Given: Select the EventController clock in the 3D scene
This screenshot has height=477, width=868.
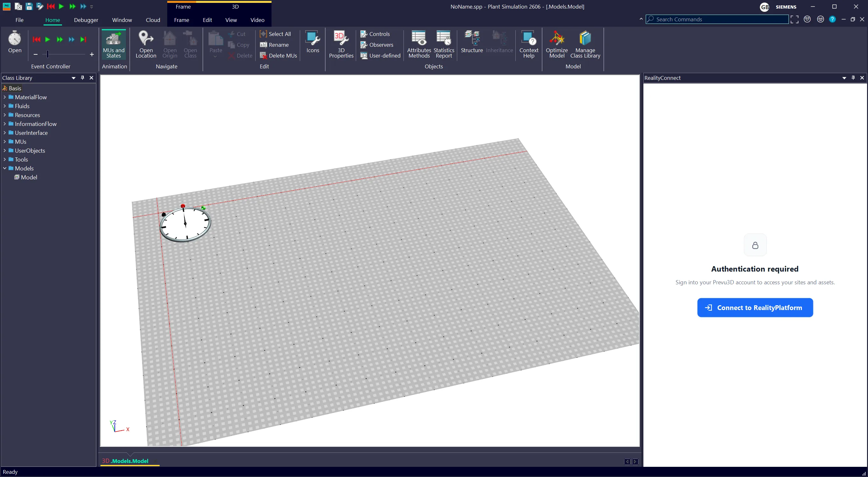Looking at the screenshot, I should pyautogui.click(x=185, y=224).
